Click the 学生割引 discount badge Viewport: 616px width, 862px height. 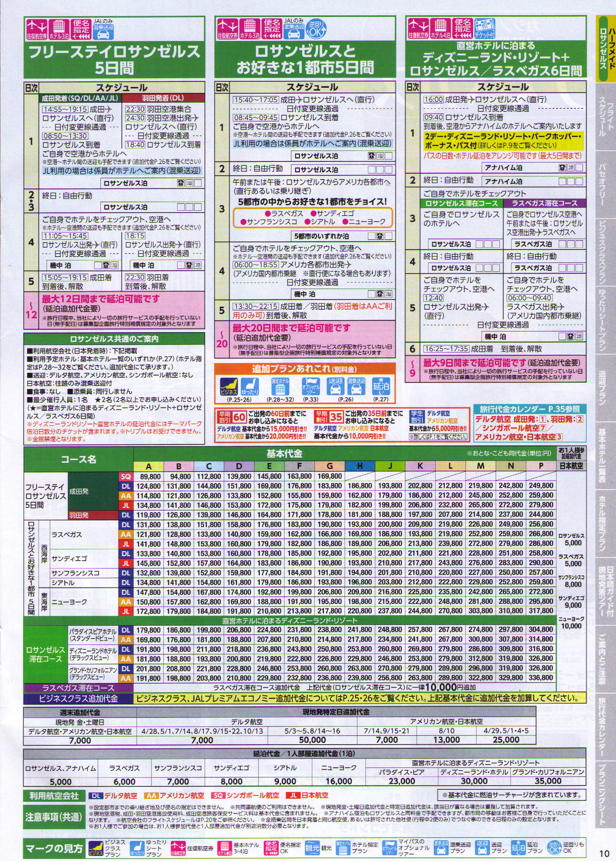tap(417, 417)
